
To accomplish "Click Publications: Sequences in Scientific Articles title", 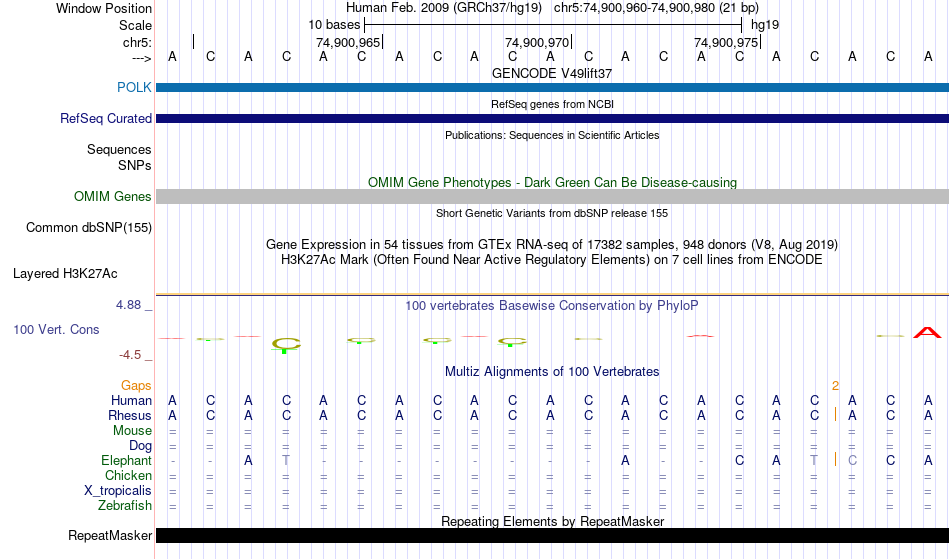I will [552, 135].
